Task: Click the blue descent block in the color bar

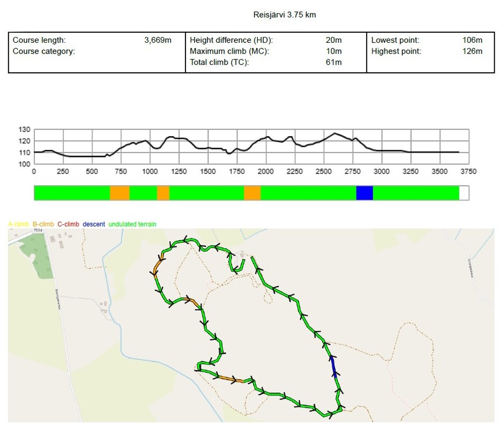Action: pyautogui.click(x=364, y=193)
